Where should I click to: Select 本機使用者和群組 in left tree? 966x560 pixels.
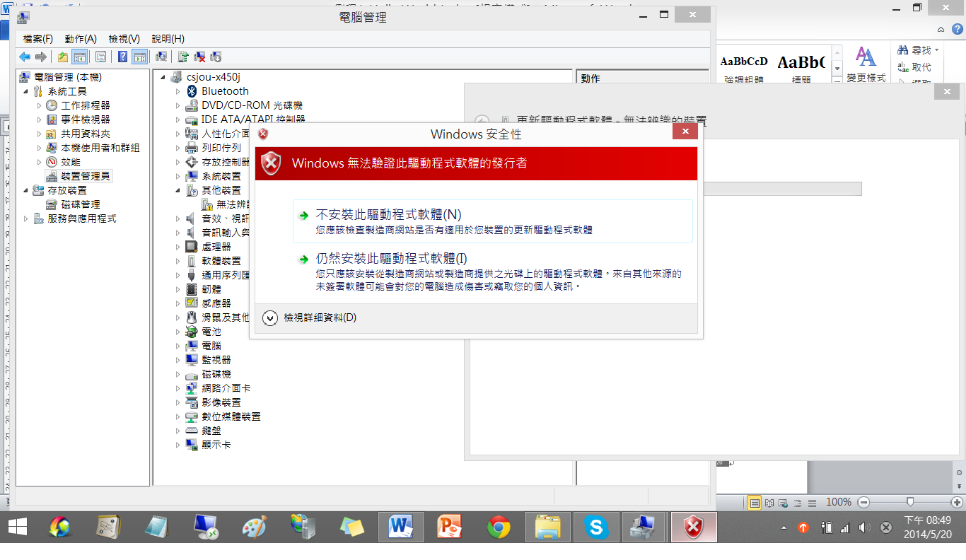click(x=93, y=148)
